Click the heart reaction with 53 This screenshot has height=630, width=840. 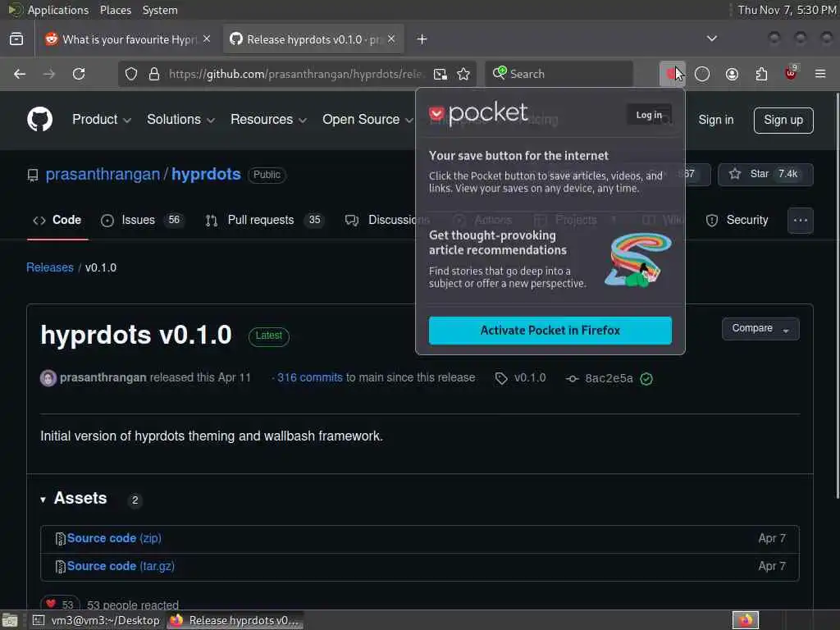point(59,605)
